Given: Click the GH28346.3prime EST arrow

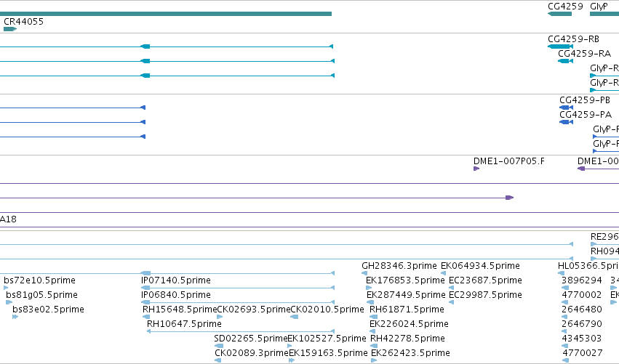Looking at the screenshot, I should (x=364, y=273).
